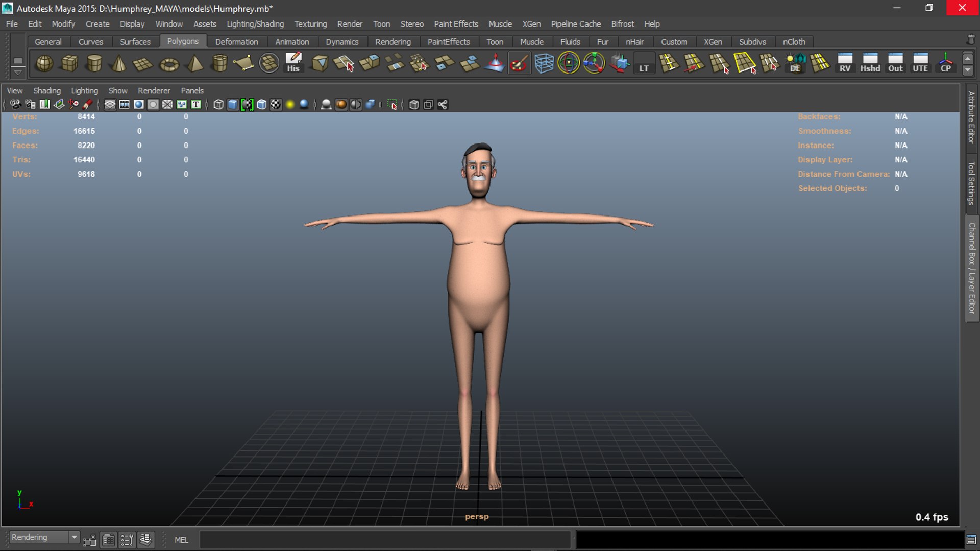Create a polygon cylinder from the shelf
Screen dimensions: 980x551
(94, 63)
